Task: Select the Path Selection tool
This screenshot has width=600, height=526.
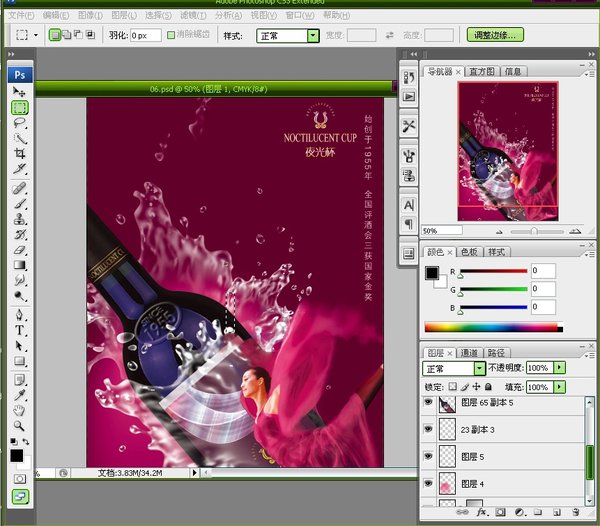Action: coord(19,346)
